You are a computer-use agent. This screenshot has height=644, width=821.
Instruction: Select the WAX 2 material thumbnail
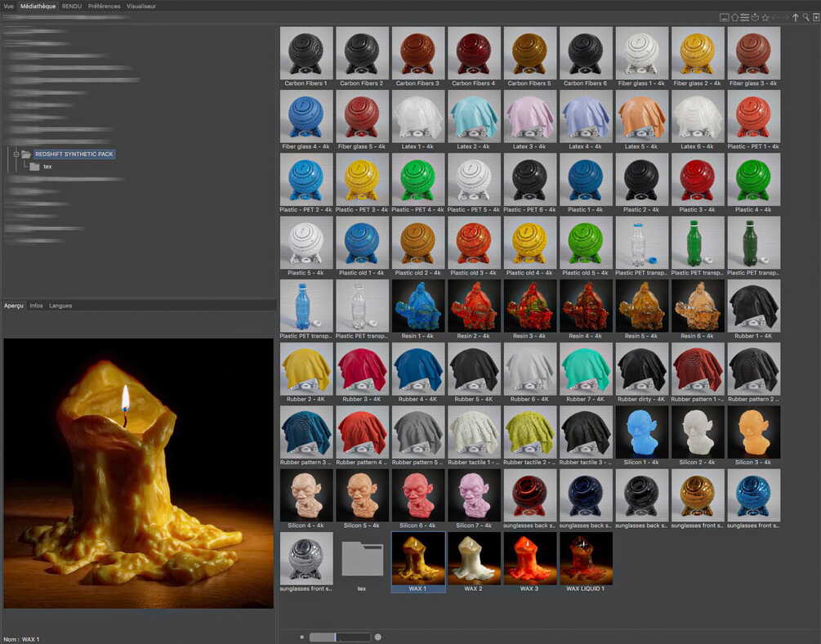click(474, 562)
